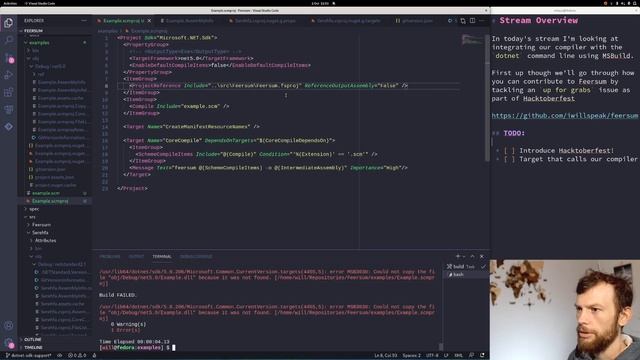Check the 'Introduce Hacktoberfest!' todo box

(x=509, y=151)
